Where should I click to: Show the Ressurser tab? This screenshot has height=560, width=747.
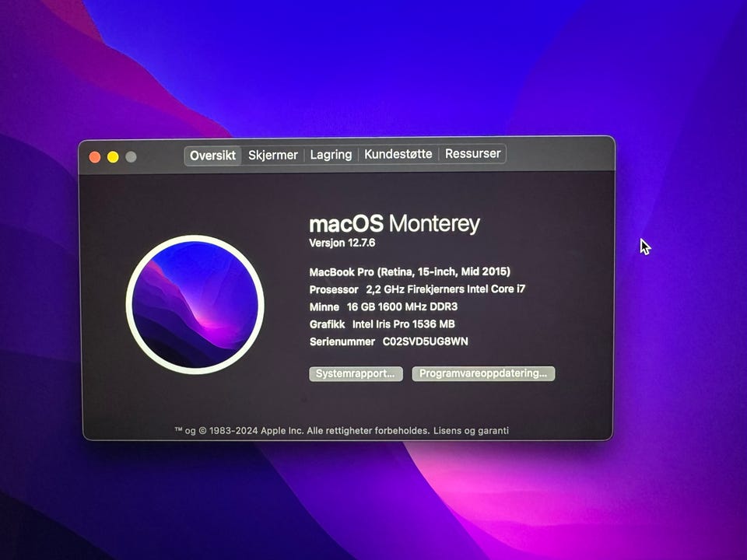pyautogui.click(x=472, y=153)
